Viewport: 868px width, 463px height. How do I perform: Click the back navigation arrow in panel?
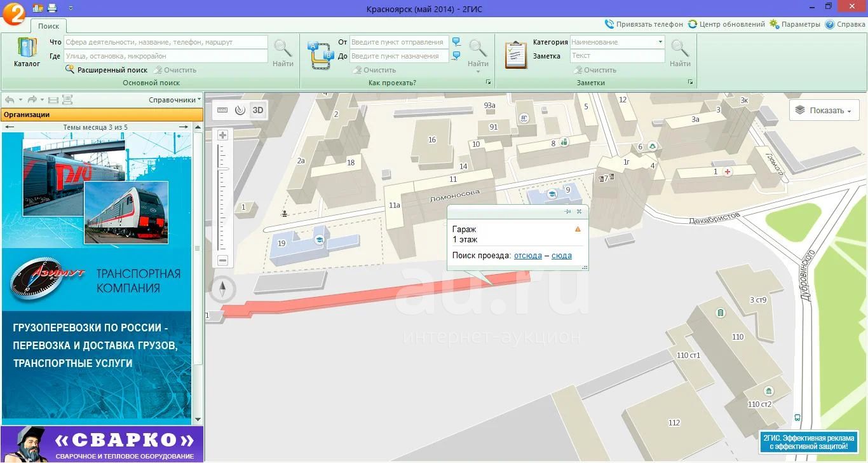click(x=10, y=100)
